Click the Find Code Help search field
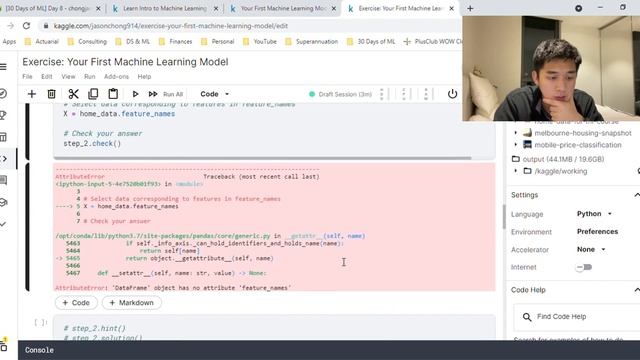 point(576,317)
